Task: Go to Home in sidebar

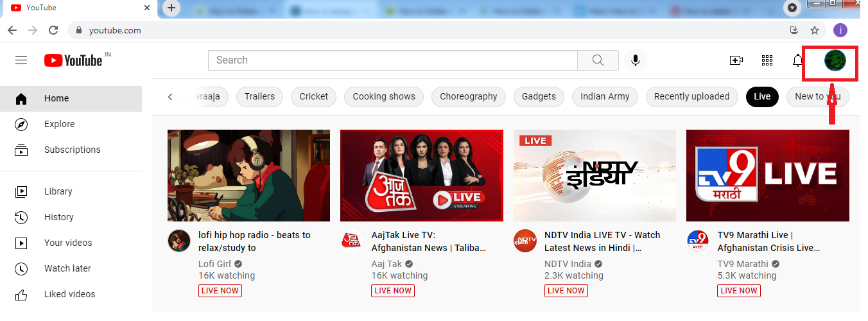Action: pyautogui.click(x=71, y=98)
